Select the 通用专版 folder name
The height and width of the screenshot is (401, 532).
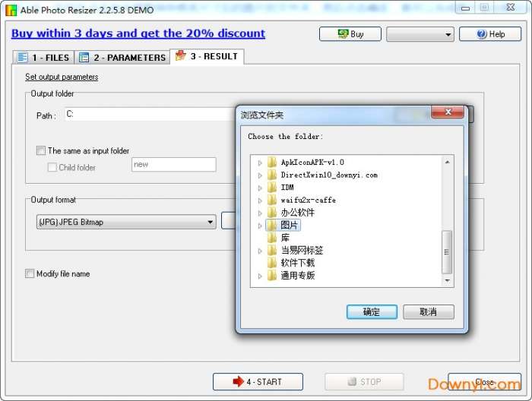coord(298,275)
